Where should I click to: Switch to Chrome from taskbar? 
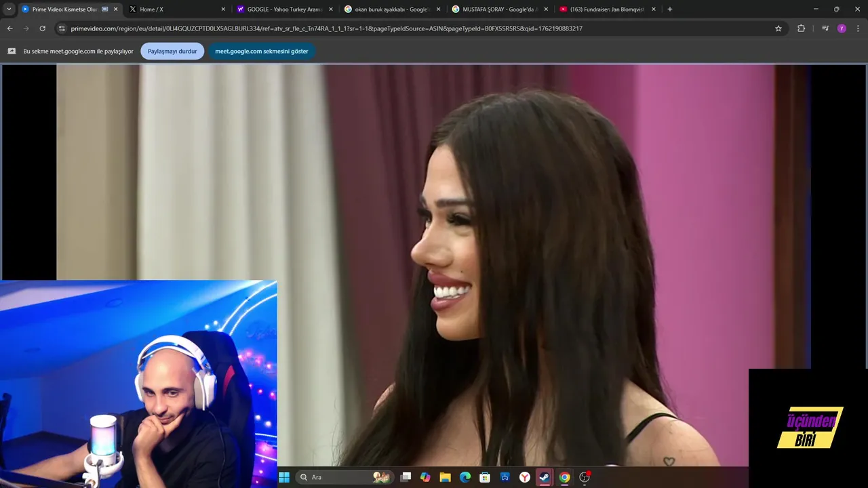[x=564, y=477]
